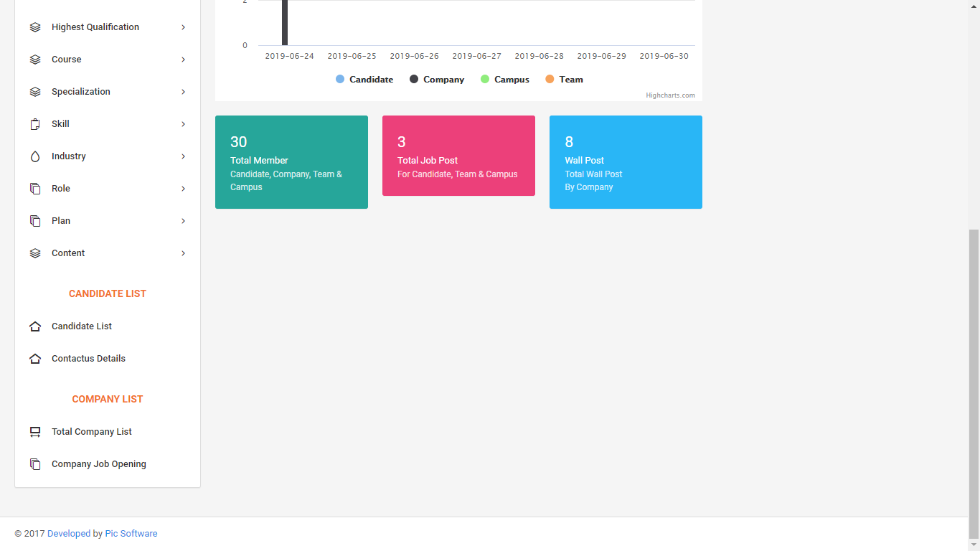
Task: Click the copy icon beside Role
Action: click(35, 189)
